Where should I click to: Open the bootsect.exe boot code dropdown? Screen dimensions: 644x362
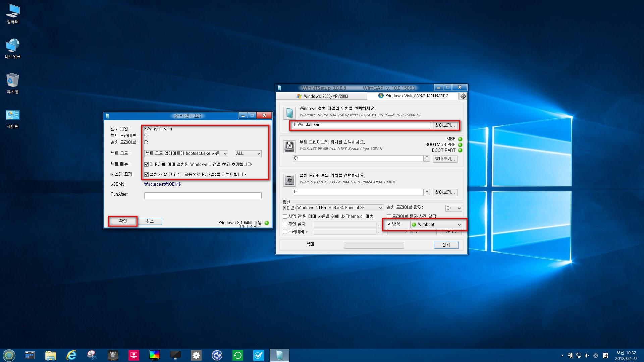tap(186, 154)
